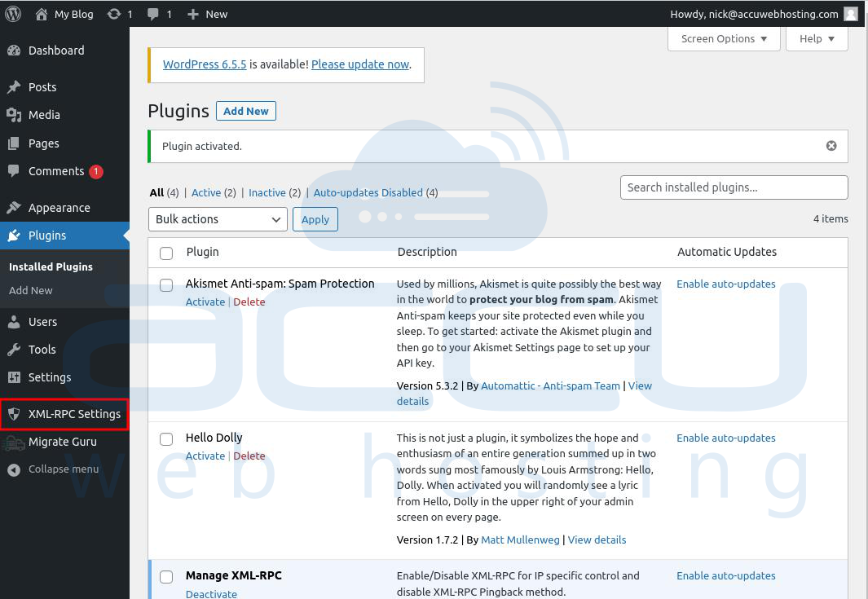The height and width of the screenshot is (599, 868).
Task: Click the Apply button
Action: click(x=315, y=219)
